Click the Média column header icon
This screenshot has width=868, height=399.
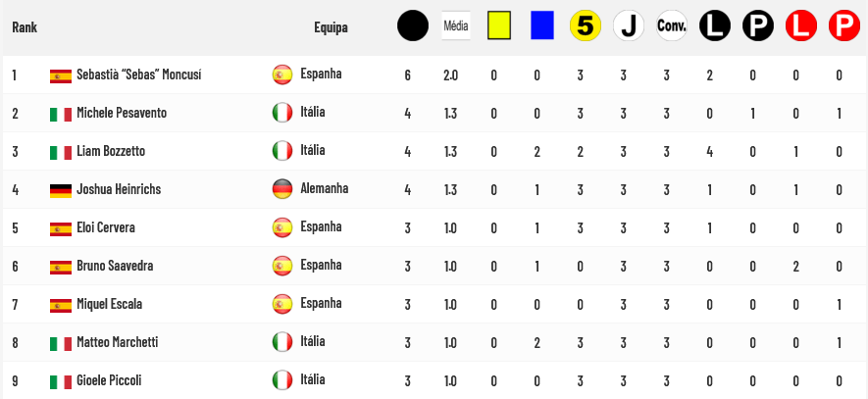[x=456, y=25]
